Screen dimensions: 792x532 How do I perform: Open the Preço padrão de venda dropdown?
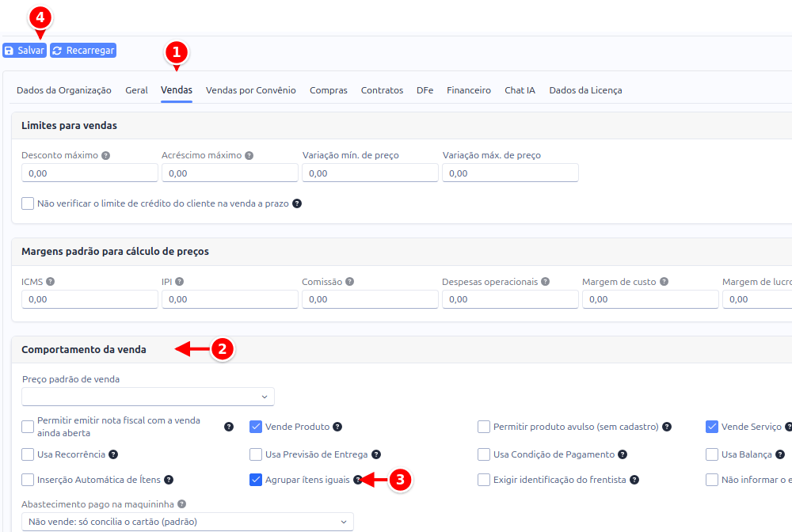pos(148,397)
